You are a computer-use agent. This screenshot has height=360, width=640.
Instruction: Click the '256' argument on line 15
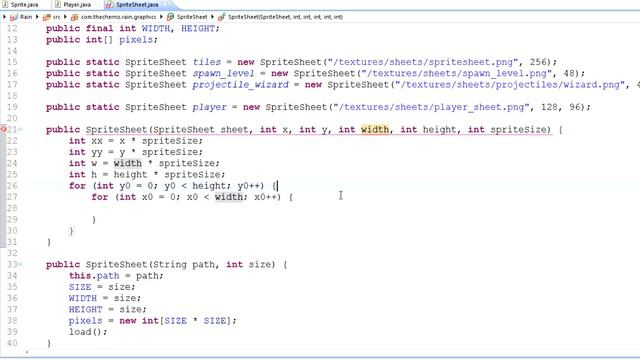tap(538, 62)
